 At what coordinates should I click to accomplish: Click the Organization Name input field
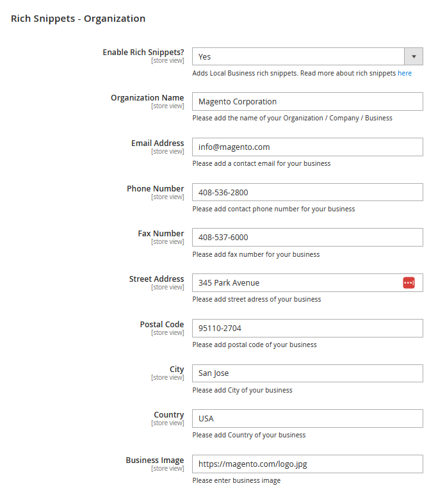coord(307,102)
